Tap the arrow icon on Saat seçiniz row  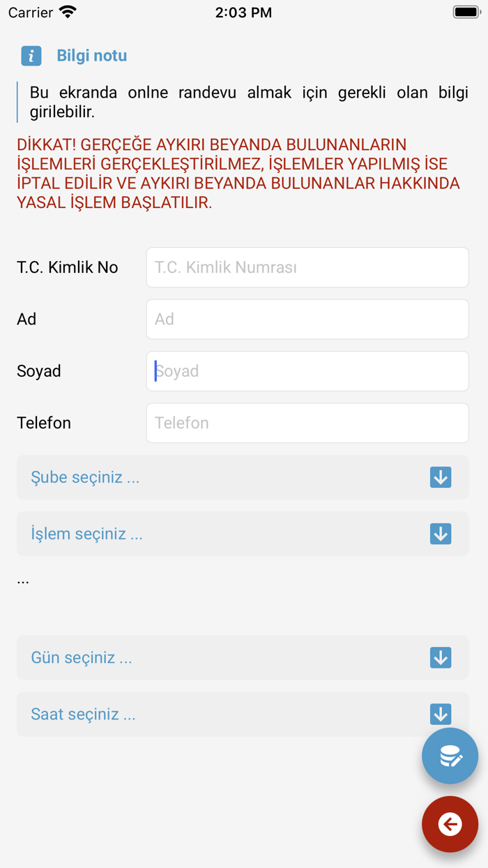440,714
